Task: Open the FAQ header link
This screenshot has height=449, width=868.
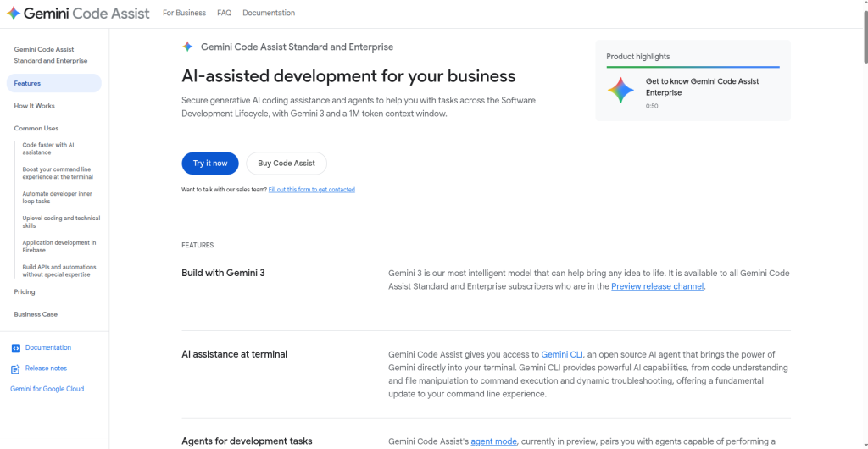Action: pos(224,13)
